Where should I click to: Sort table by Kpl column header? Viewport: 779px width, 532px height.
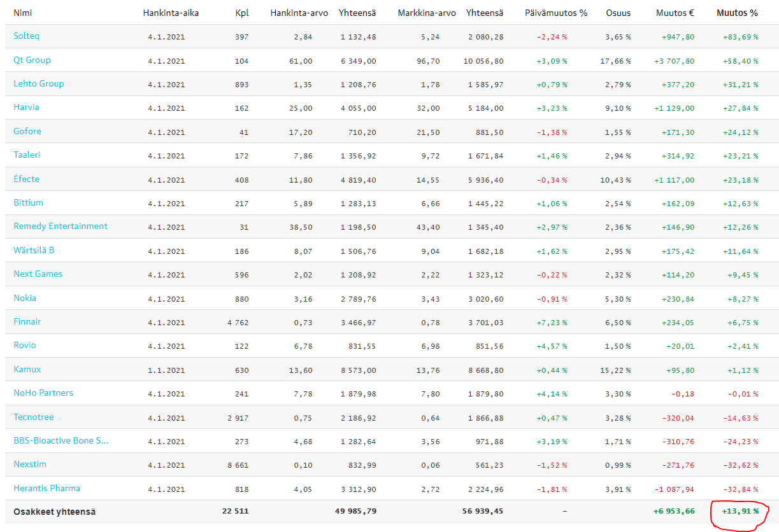click(x=242, y=13)
